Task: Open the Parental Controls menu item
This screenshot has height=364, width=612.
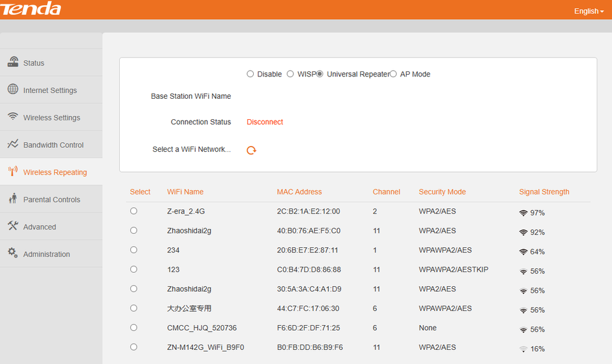Action: (x=51, y=199)
